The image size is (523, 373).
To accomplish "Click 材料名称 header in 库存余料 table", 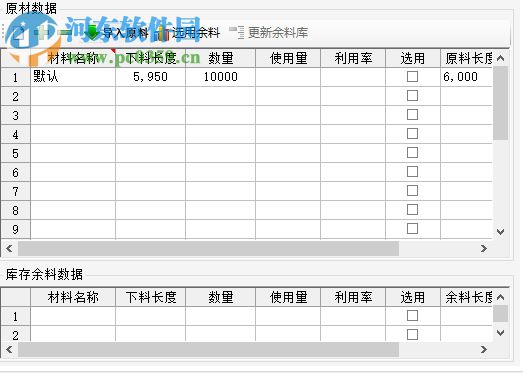I will click(x=73, y=297).
